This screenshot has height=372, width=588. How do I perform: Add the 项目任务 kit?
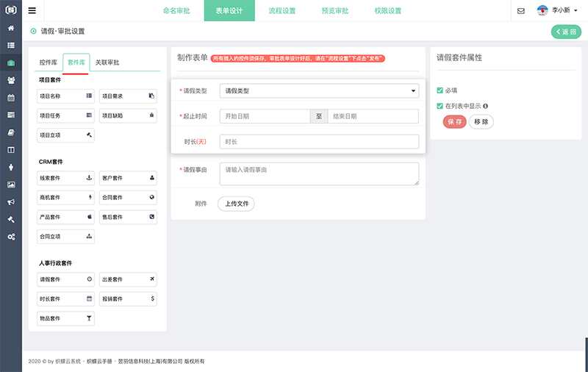65,115
